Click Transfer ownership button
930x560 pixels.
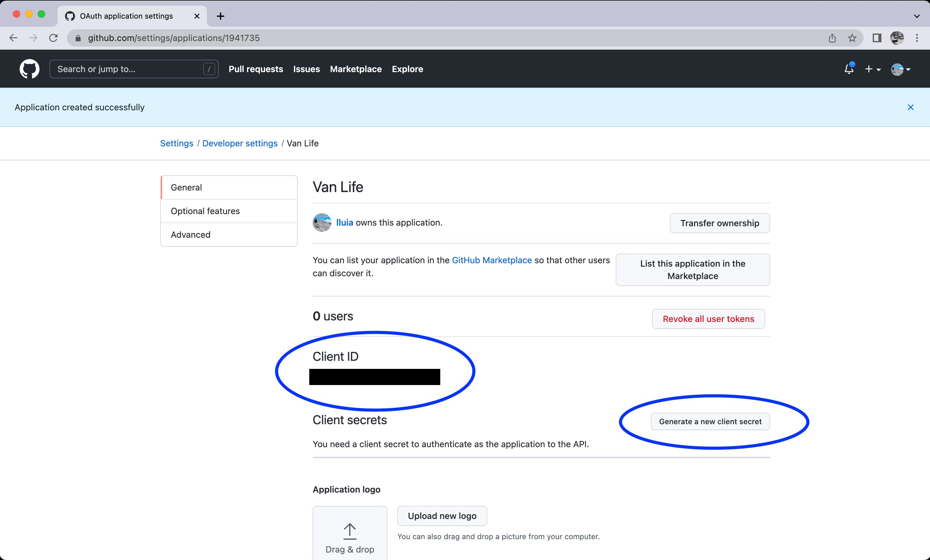point(720,222)
